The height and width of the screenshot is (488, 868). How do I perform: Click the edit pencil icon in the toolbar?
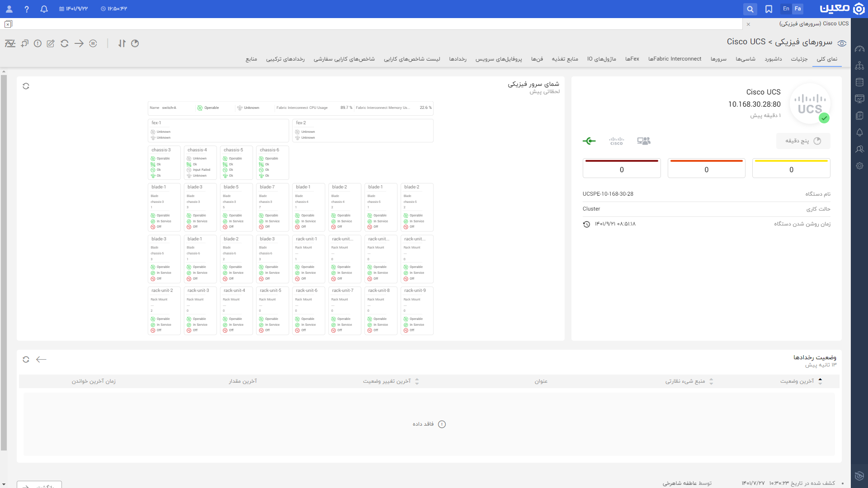pyautogui.click(x=51, y=43)
